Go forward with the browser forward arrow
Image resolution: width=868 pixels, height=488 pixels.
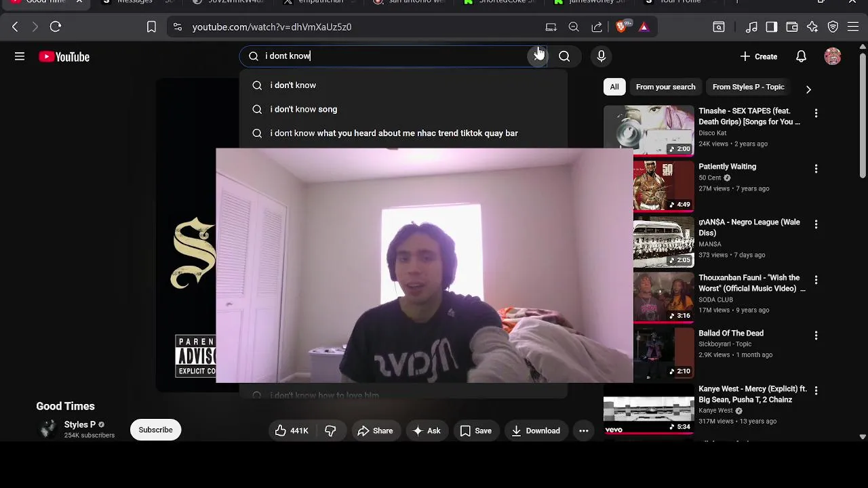point(35,27)
